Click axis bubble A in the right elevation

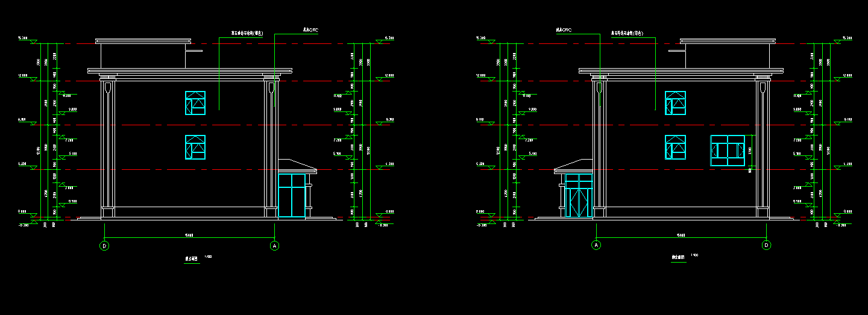[596, 245]
